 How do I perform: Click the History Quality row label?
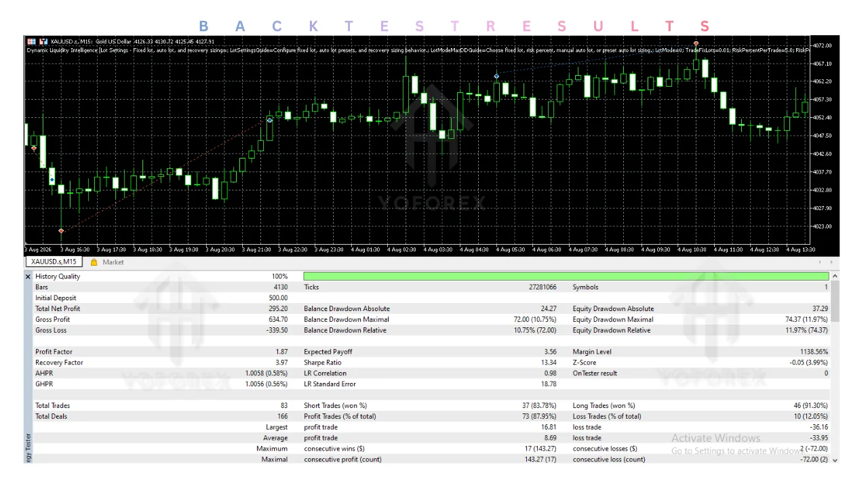coord(58,277)
